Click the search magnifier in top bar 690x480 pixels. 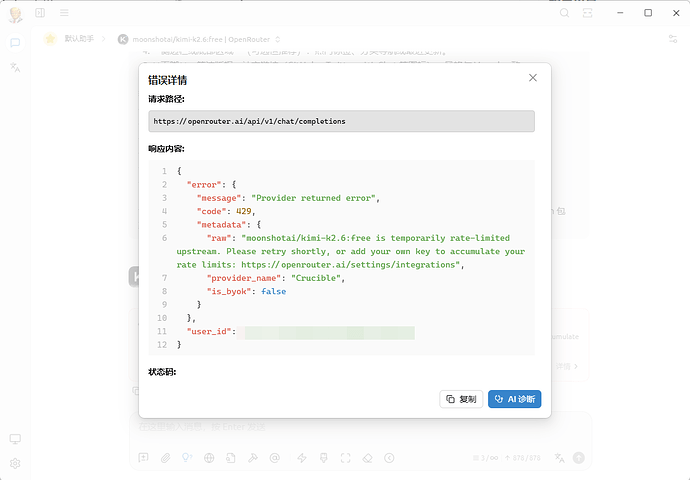click(x=564, y=13)
